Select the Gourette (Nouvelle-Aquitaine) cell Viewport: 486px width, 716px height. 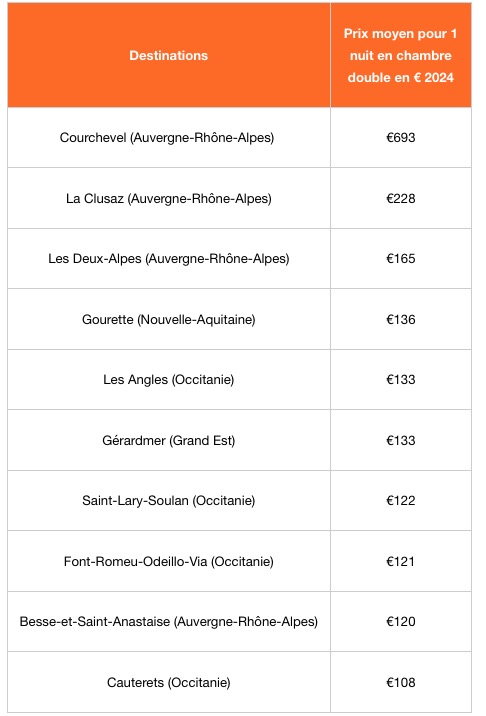coord(169,319)
